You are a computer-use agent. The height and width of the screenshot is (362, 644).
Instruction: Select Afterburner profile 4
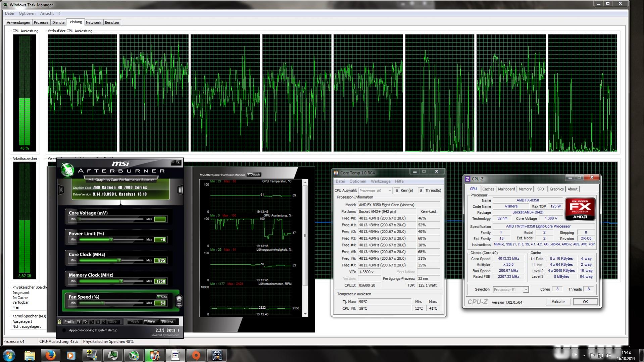(x=98, y=322)
